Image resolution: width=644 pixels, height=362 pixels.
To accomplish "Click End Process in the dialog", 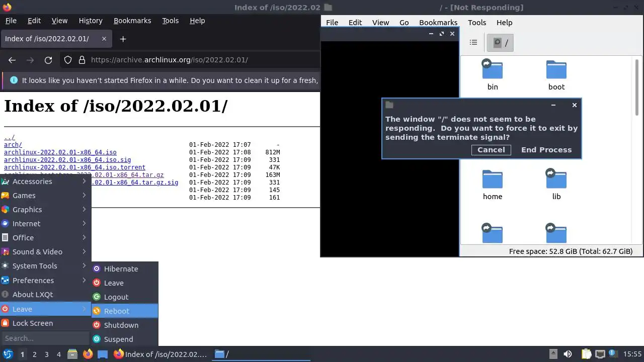I will pyautogui.click(x=546, y=150).
